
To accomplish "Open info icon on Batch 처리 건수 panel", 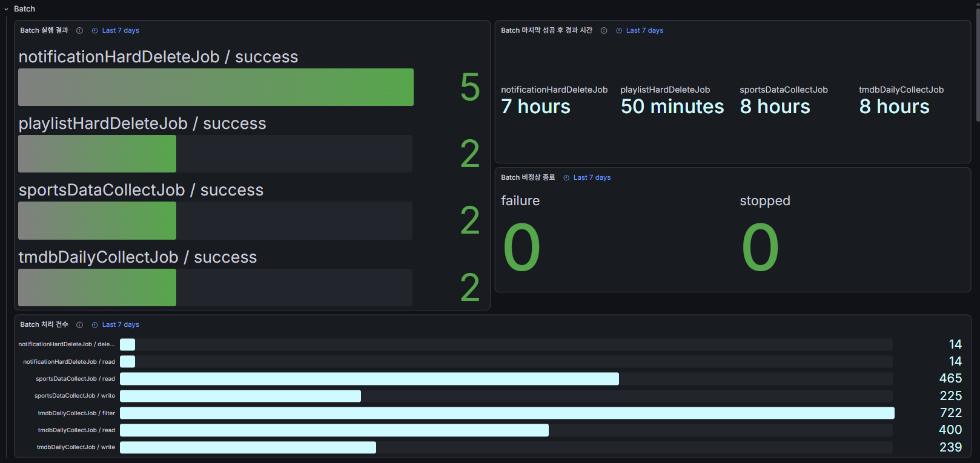I will coord(79,325).
